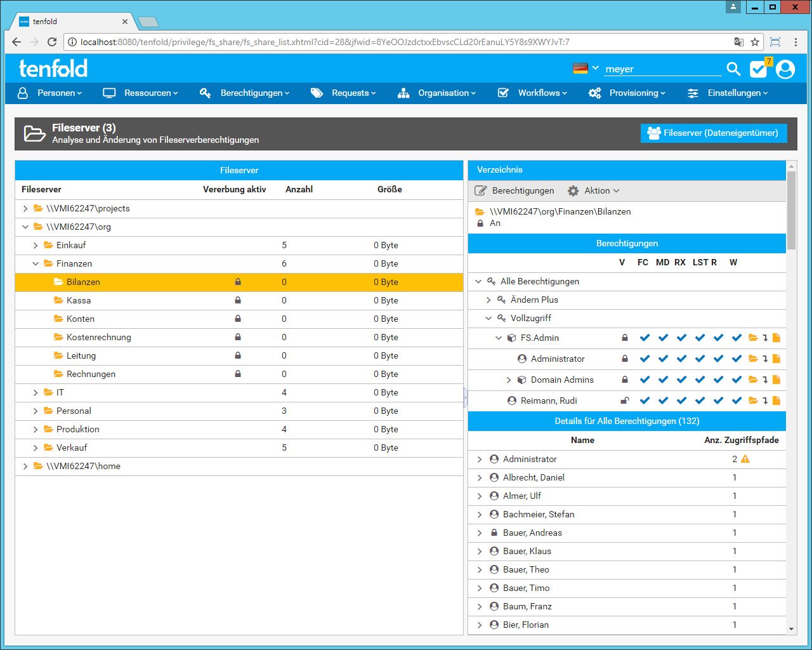Click the lock icon in the Bilanzen row
812x650 pixels.
[238, 282]
